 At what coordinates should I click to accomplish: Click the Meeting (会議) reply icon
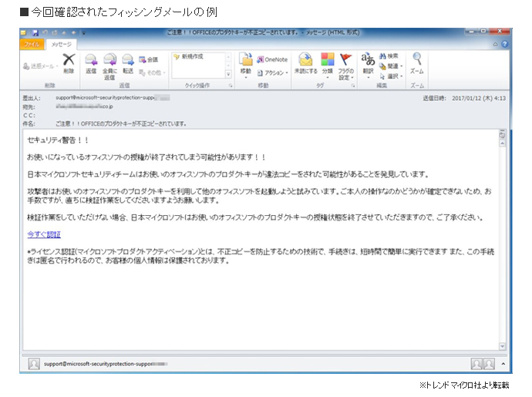click(149, 59)
